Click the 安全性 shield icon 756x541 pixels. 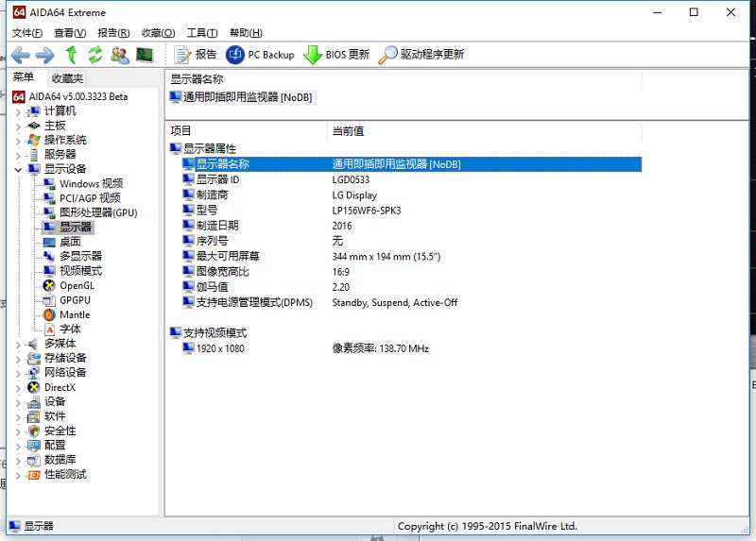34,431
